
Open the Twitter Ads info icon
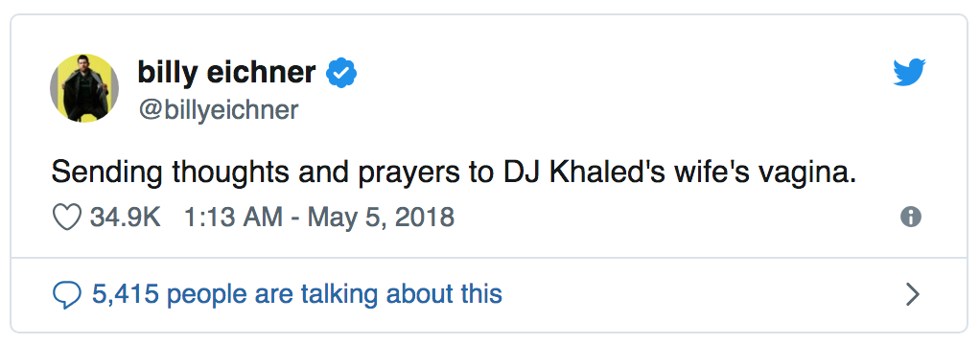click(911, 217)
